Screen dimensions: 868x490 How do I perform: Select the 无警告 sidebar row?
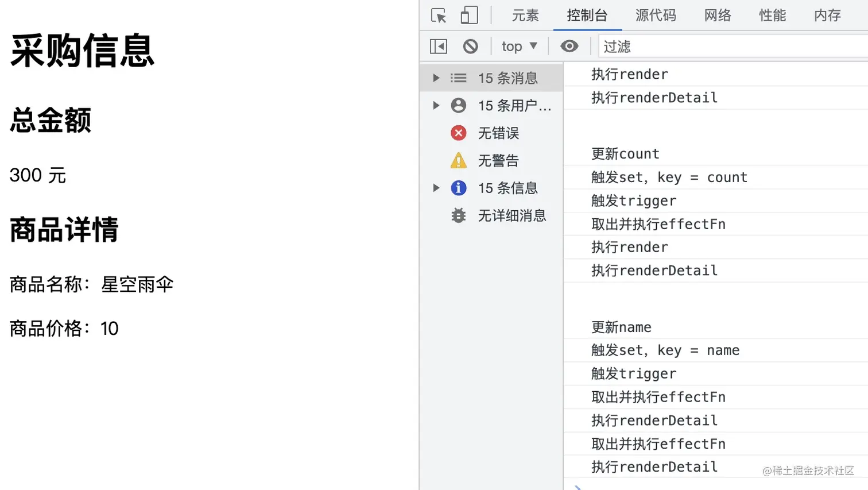(491, 160)
